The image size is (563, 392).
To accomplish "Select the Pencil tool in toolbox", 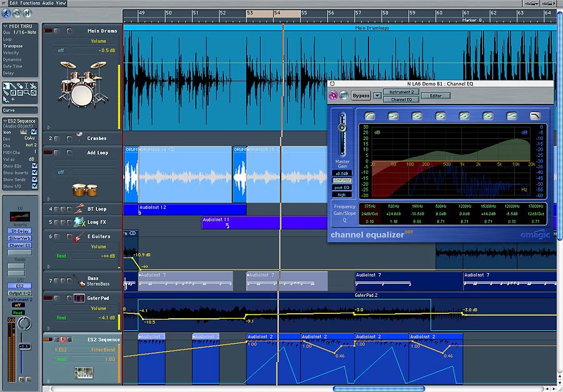I will pyautogui.click(x=13, y=86).
